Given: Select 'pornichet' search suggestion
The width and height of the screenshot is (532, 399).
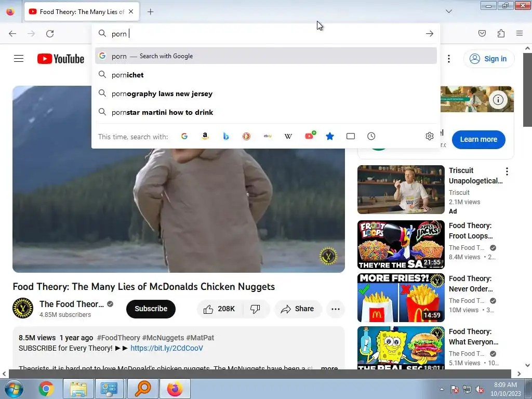Looking at the screenshot, I should (266, 75).
